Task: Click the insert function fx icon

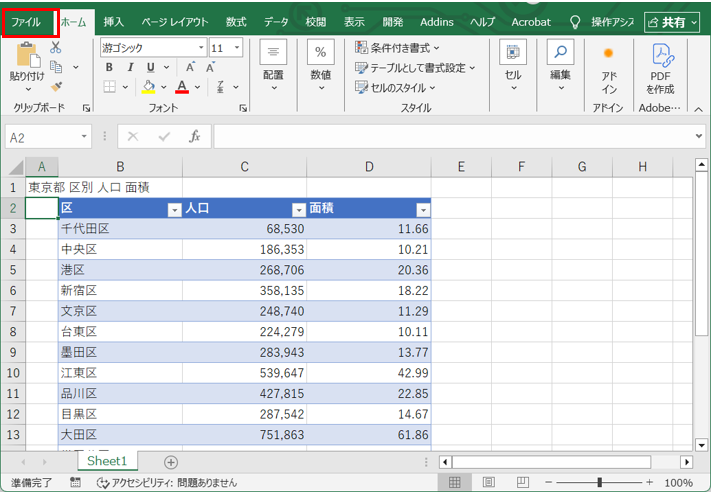Action: 195,136
